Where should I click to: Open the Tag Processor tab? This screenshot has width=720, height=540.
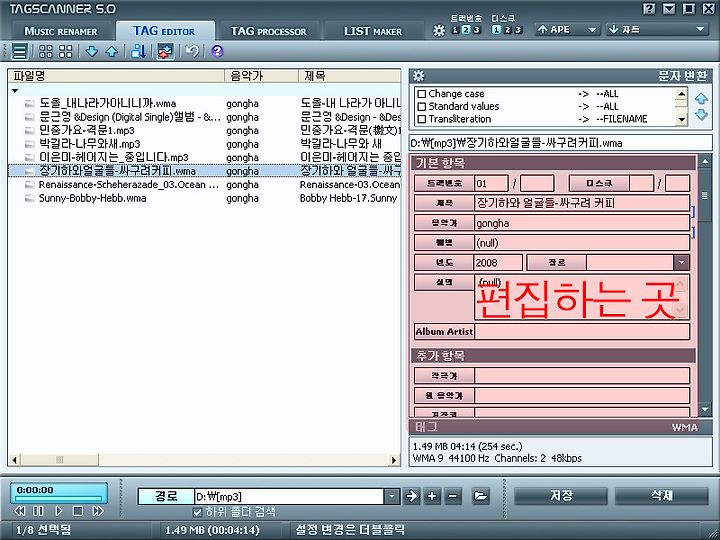(x=269, y=31)
